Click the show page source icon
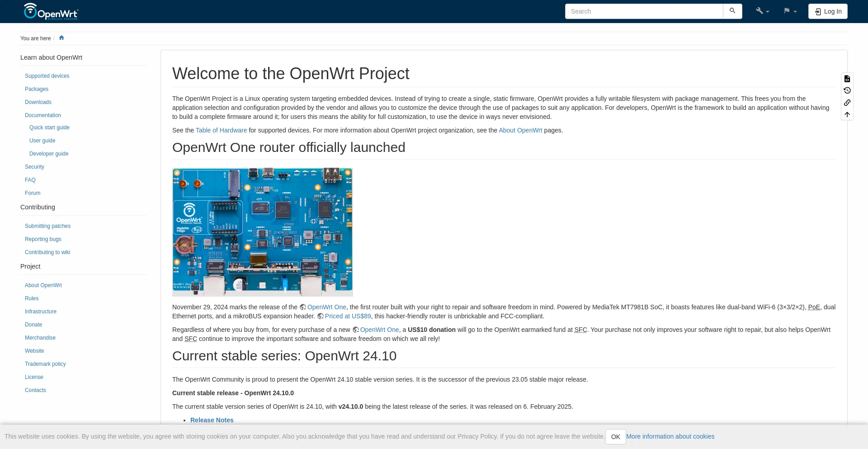868x449 pixels. click(x=847, y=79)
